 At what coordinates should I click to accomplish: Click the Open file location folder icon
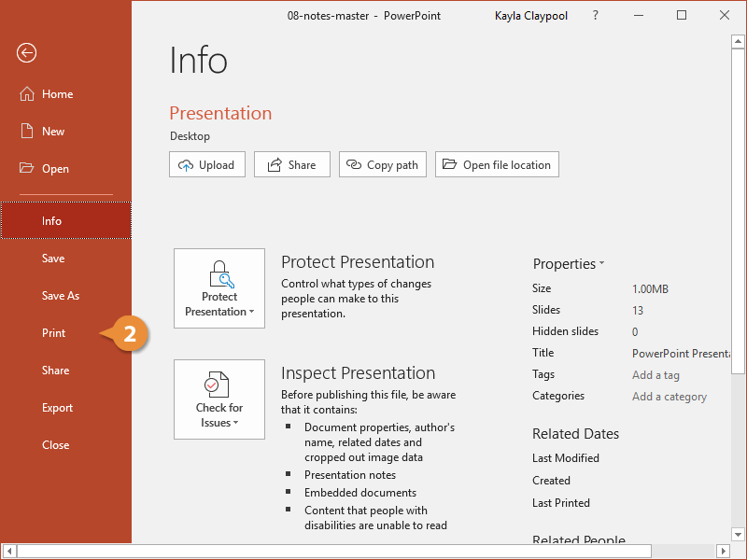pyautogui.click(x=450, y=165)
